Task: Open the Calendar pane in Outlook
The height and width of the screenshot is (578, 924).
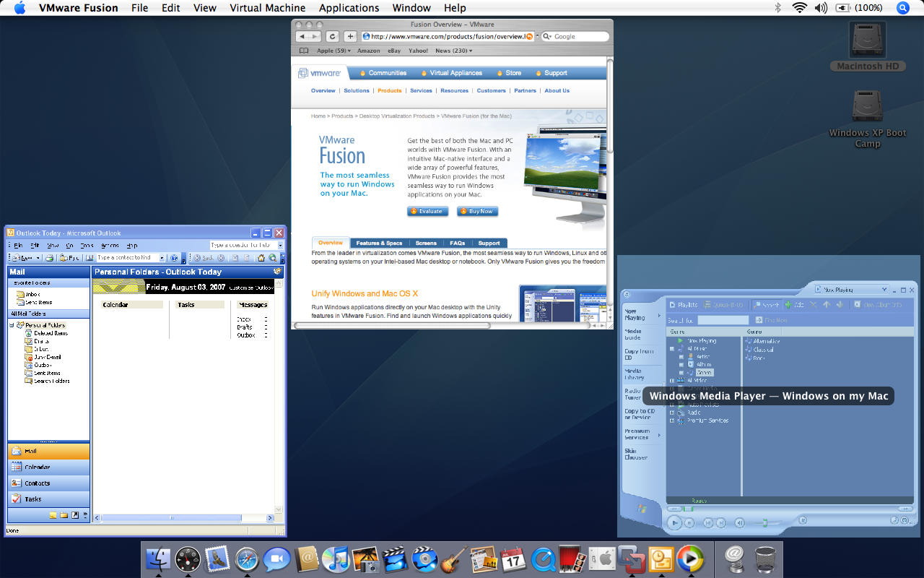Action: click(49, 467)
